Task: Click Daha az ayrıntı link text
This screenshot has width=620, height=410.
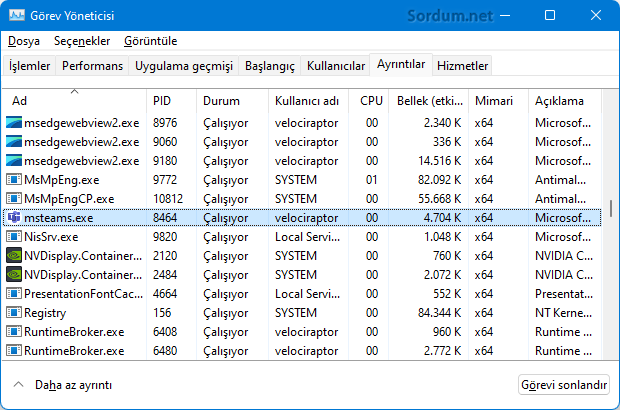Action: 74,385
